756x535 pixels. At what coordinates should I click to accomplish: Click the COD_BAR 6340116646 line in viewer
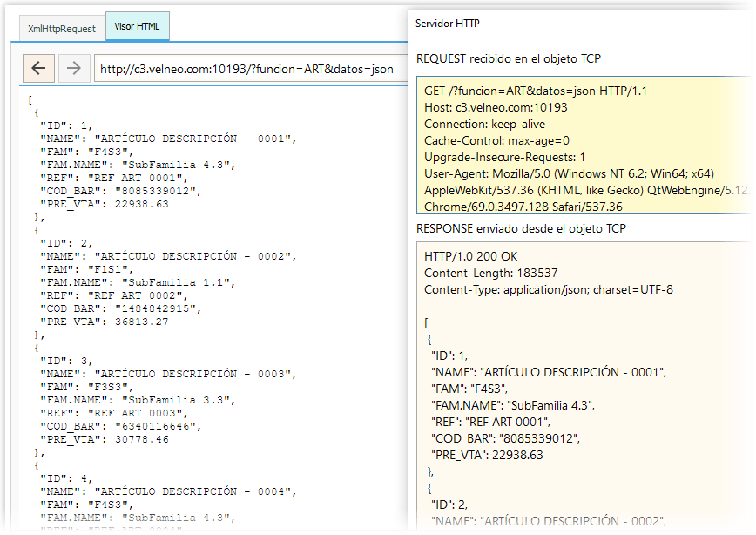coord(120,426)
